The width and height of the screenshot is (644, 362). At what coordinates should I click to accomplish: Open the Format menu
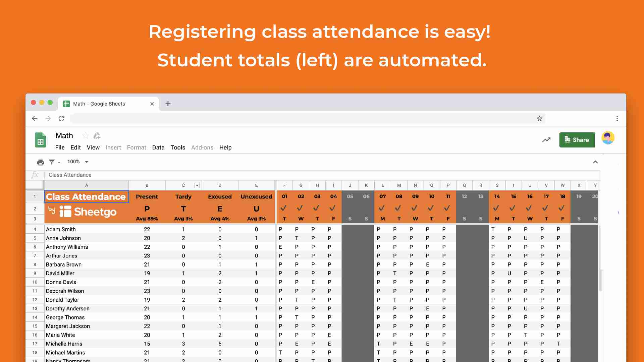point(136,147)
